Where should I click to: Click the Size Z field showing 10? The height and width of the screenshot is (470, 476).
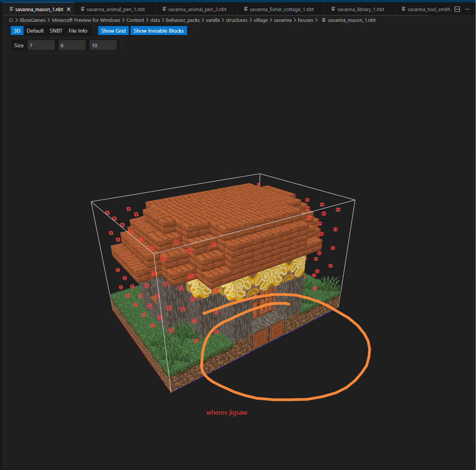click(103, 45)
